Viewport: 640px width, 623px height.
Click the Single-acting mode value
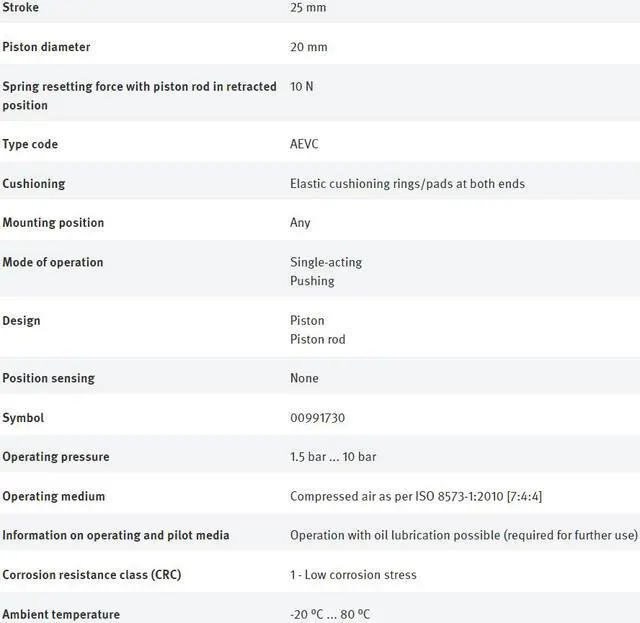[326, 262]
